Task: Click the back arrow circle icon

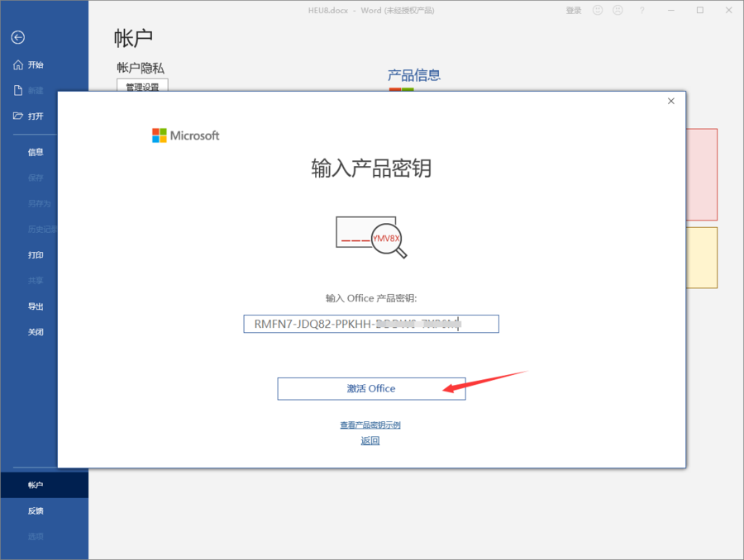Action: (18, 37)
